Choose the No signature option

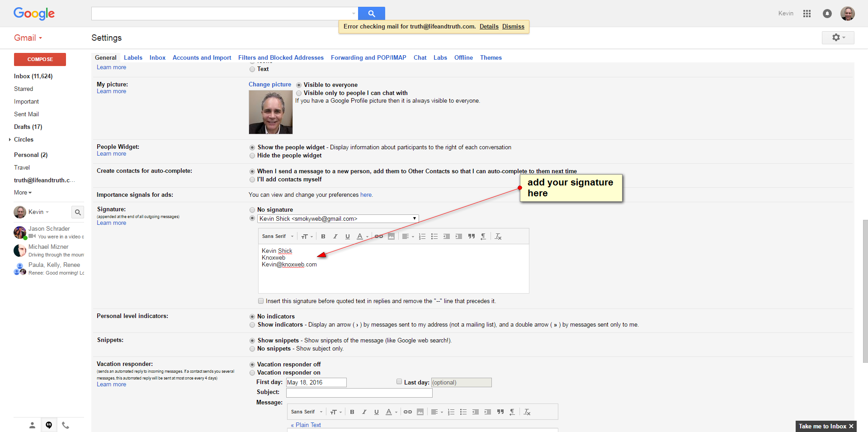[252, 210]
